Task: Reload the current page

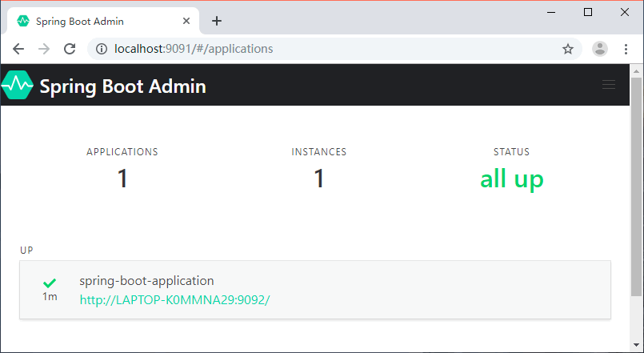Action: (70, 49)
